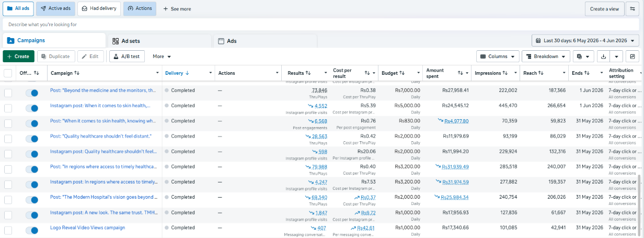Open "Post: Quality healthcare shouldn't feel distant" campaign
This screenshot has width=644, height=238.
coord(101,136)
